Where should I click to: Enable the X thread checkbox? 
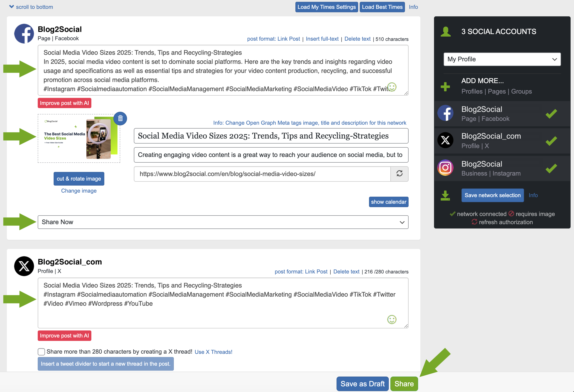point(41,352)
